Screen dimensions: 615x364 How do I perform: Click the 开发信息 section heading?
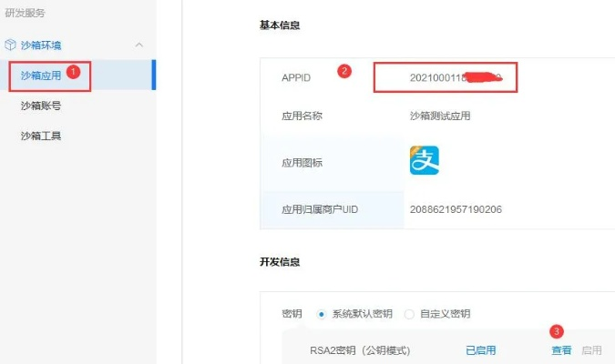click(280, 262)
